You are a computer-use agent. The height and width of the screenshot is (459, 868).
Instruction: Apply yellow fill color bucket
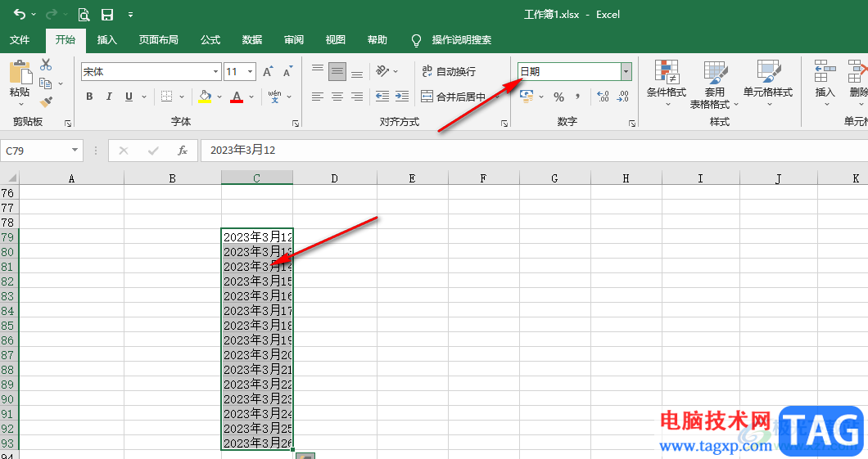(x=205, y=97)
